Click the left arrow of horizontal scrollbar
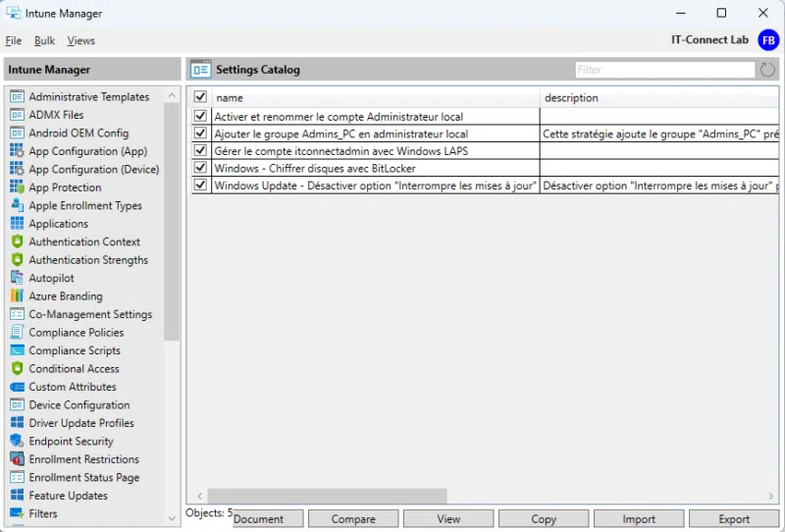The height and width of the screenshot is (532, 785). pos(200,497)
